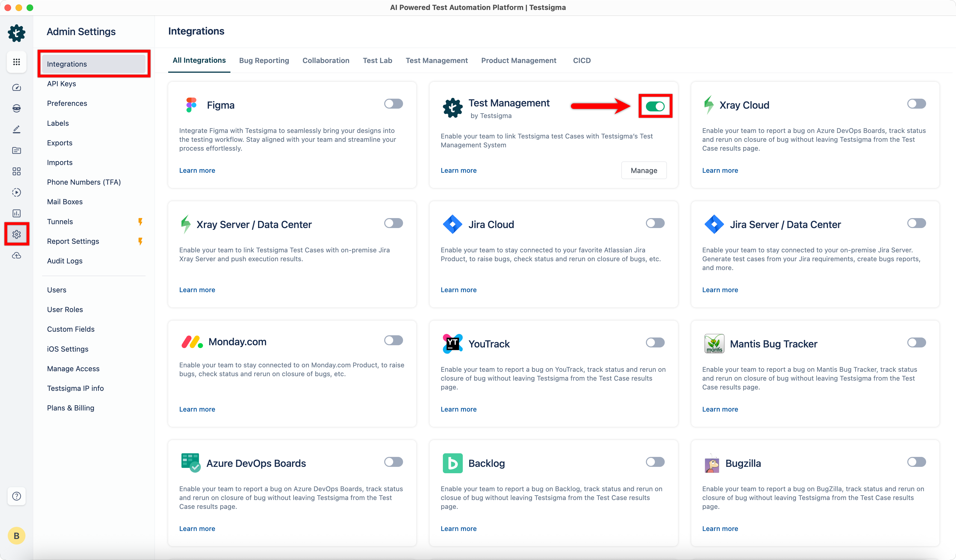Open Learn more link under Jira Cloud
The width and height of the screenshot is (956, 560).
pyautogui.click(x=458, y=290)
